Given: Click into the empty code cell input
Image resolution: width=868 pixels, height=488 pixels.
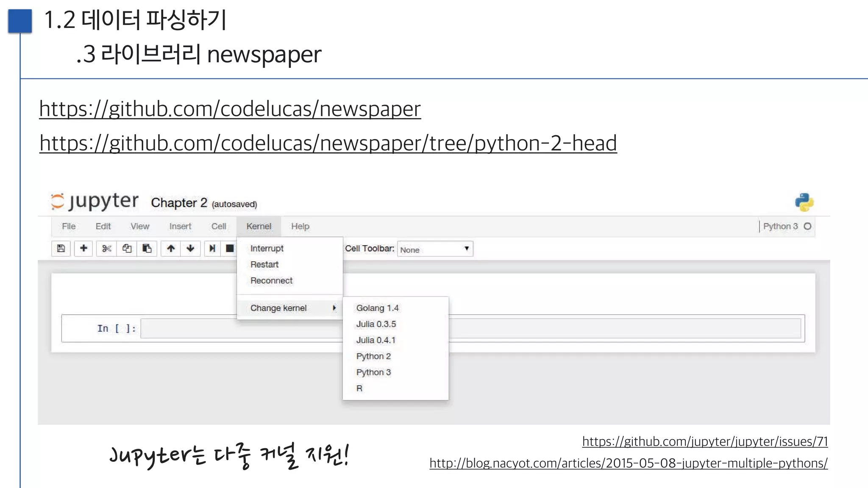Looking at the screenshot, I should pyautogui.click(x=470, y=328).
